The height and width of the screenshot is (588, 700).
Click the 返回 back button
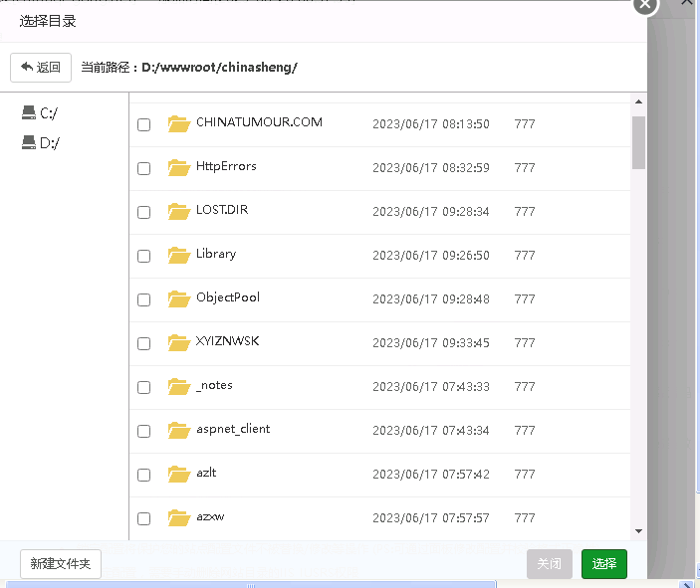pyautogui.click(x=41, y=68)
